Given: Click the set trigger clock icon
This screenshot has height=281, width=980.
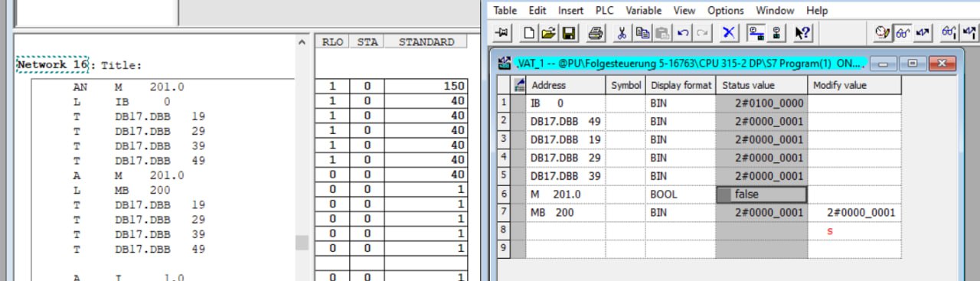Looking at the screenshot, I should [x=883, y=33].
